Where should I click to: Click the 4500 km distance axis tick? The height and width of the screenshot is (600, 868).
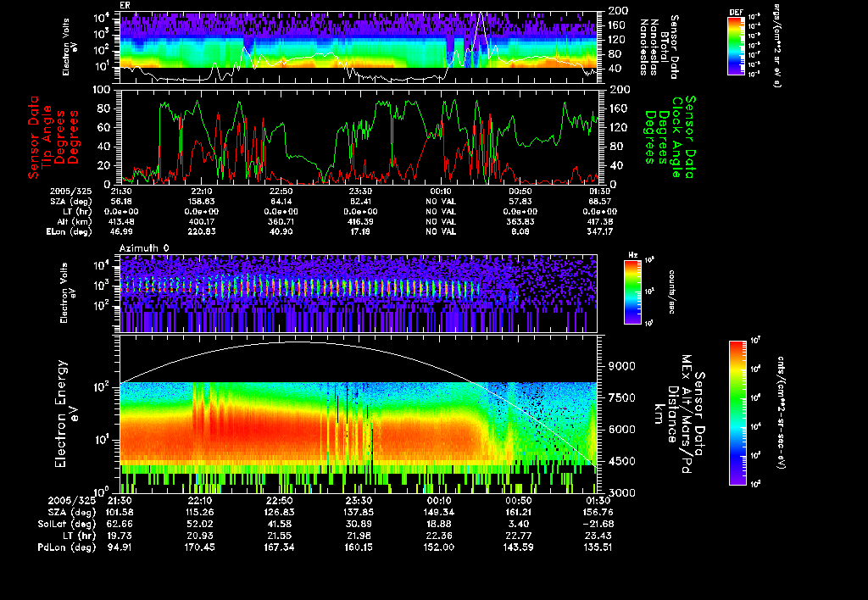pos(622,461)
